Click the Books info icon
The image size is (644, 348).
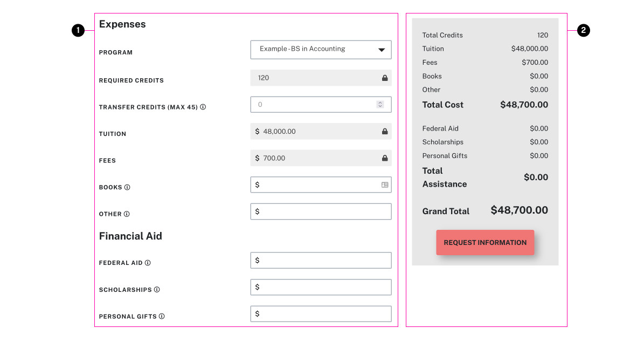pyautogui.click(x=127, y=187)
